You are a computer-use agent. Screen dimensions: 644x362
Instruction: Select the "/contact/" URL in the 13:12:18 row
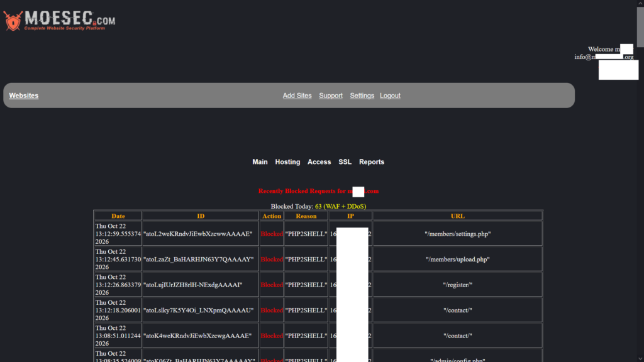(x=458, y=310)
